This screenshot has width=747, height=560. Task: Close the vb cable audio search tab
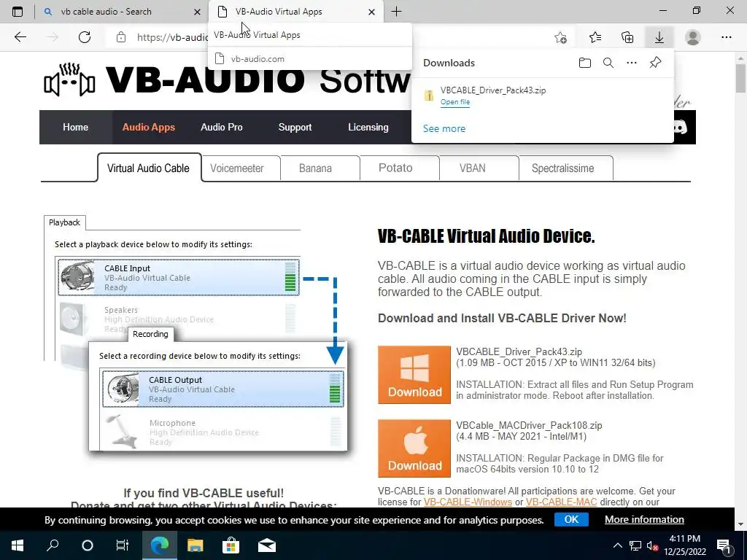197,12
